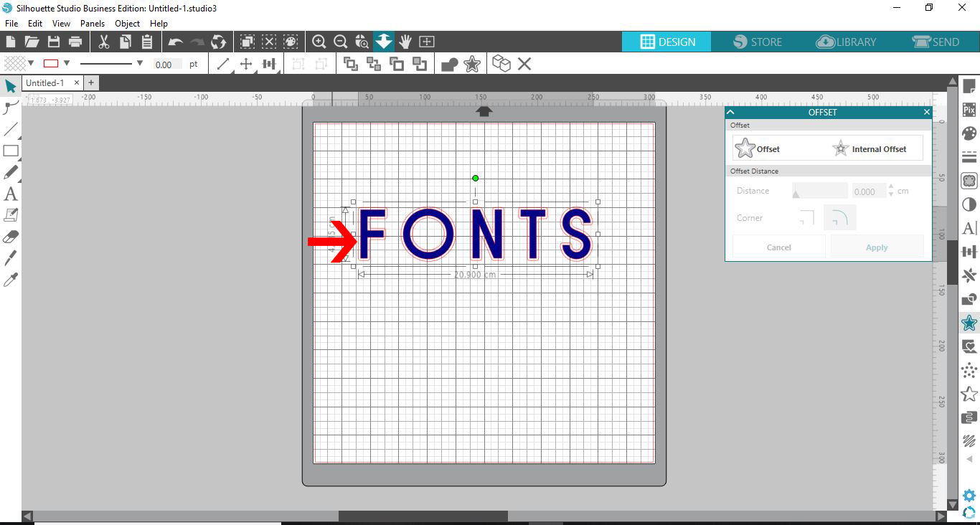Print using the printer icon
Viewport: 980px width, 525px height.
click(x=75, y=42)
